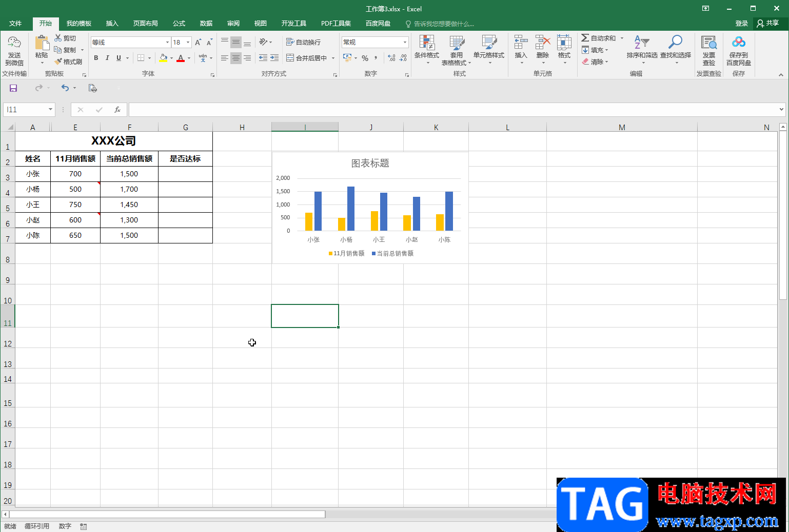Click the horizontal scrollbar thumb
The image size is (789, 532).
(x=167, y=514)
